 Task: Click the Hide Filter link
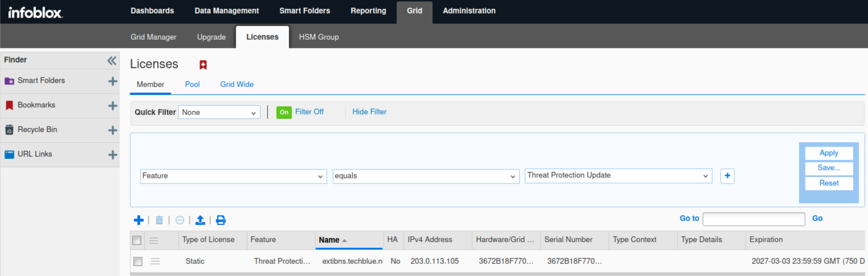(369, 112)
